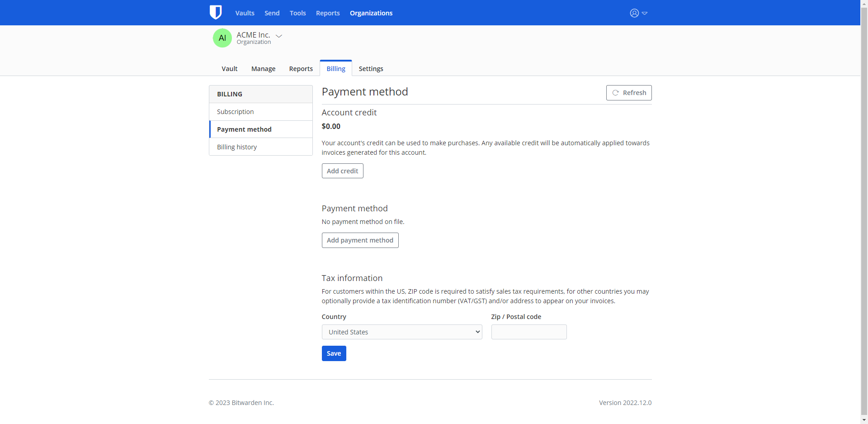
Task: Switch to the Manage tab
Action: (264, 69)
